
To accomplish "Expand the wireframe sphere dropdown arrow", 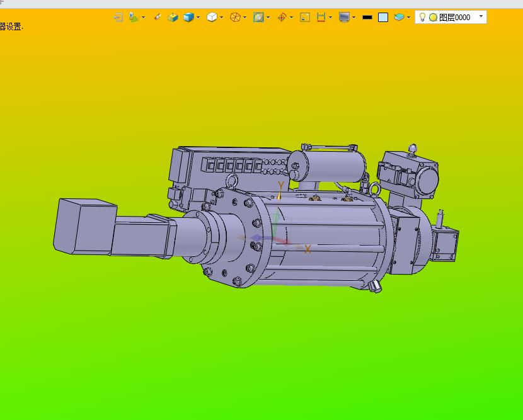I will click(x=245, y=18).
